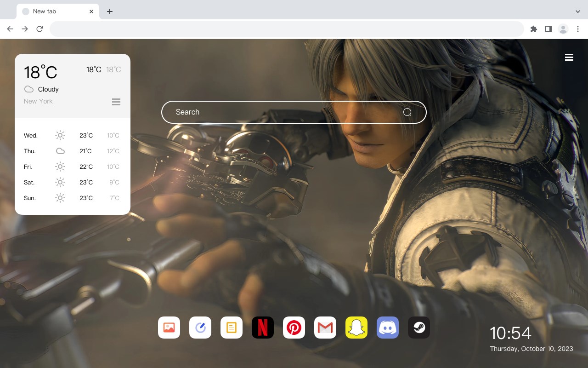The image size is (588, 368).
Task: Go forward to next page
Action: (25, 29)
